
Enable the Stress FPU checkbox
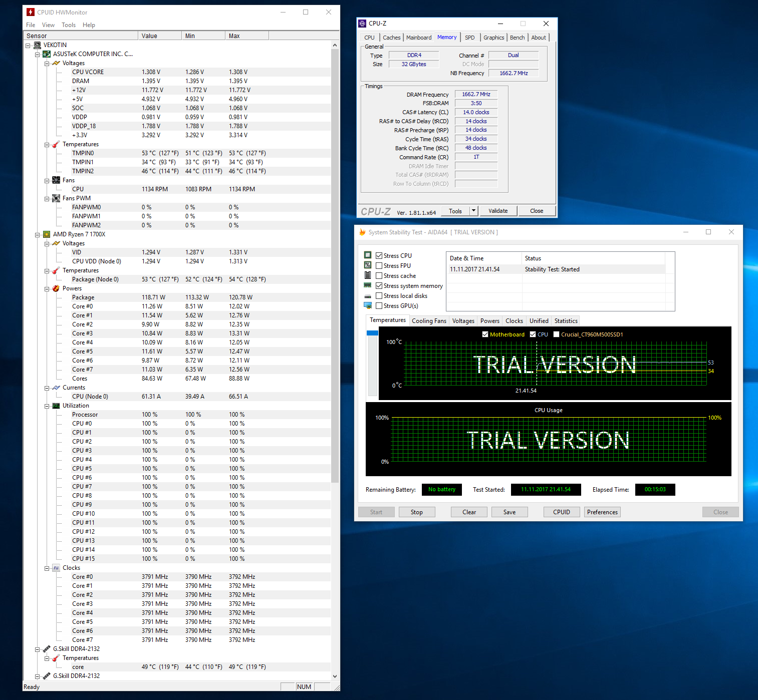[379, 265]
